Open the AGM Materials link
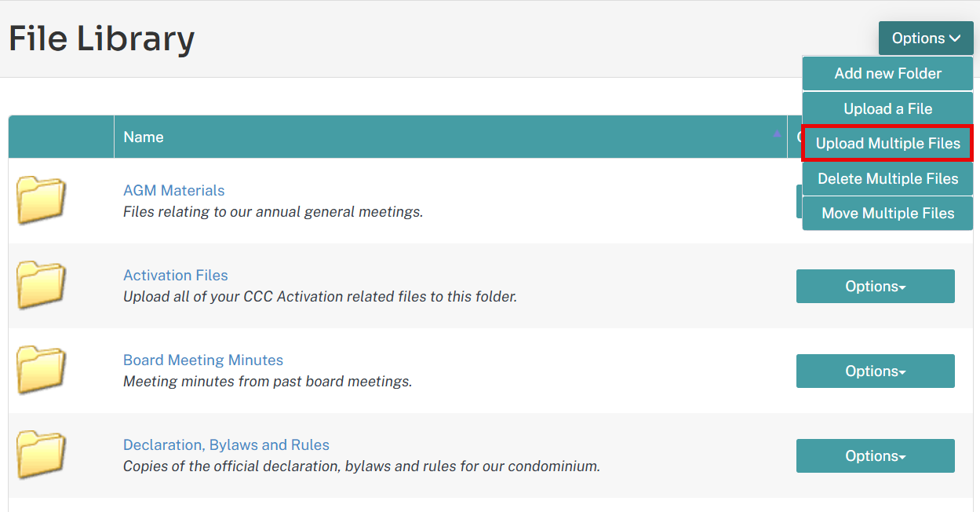980x512 pixels. coord(174,191)
